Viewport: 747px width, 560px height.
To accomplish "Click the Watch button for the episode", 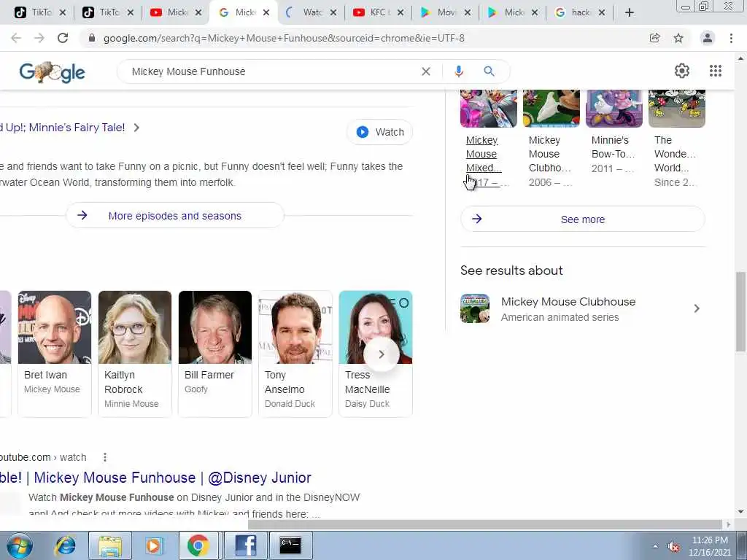I will (x=379, y=132).
